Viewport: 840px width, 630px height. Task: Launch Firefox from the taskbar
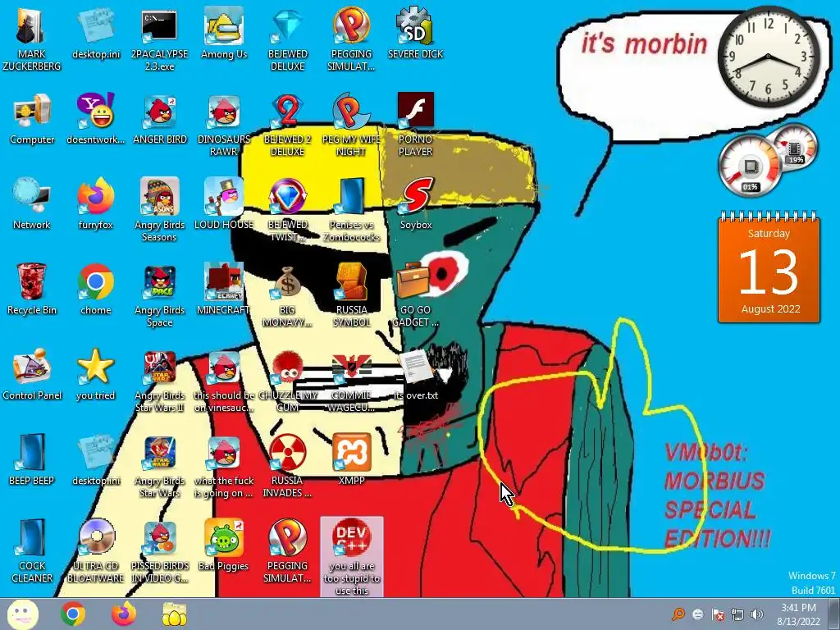coord(124,614)
